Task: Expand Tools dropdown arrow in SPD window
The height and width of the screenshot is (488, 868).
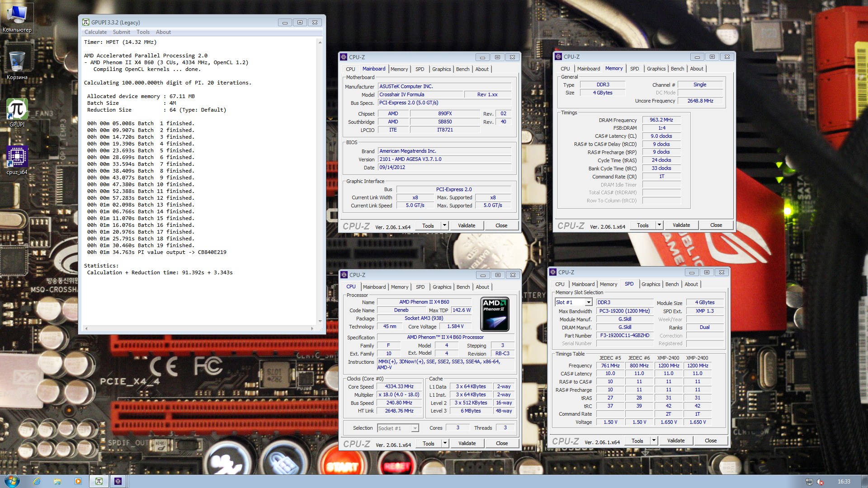Action: (654, 441)
